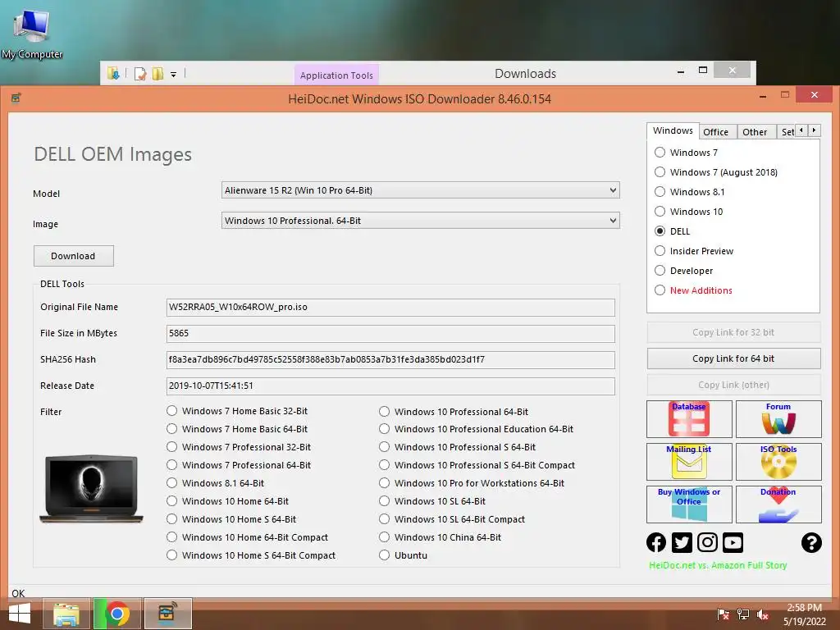Click the Alienware laptop thumbnail
Image resolution: width=840 pixels, height=630 pixels.
92,489
